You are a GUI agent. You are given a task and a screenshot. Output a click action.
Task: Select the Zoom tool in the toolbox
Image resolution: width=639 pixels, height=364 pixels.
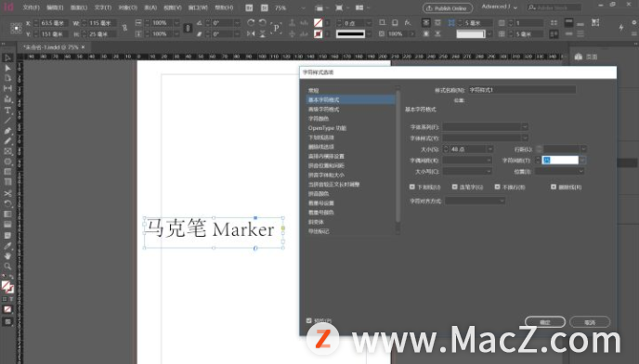pos(7,266)
